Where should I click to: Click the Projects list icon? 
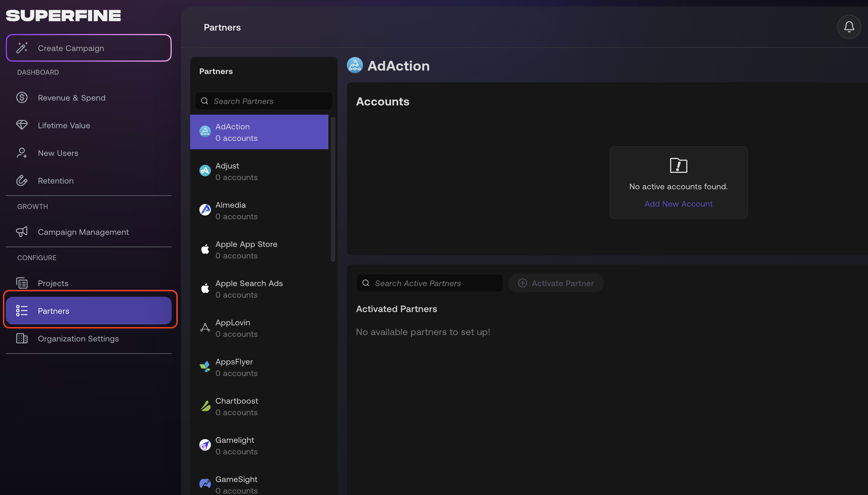click(x=22, y=283)
